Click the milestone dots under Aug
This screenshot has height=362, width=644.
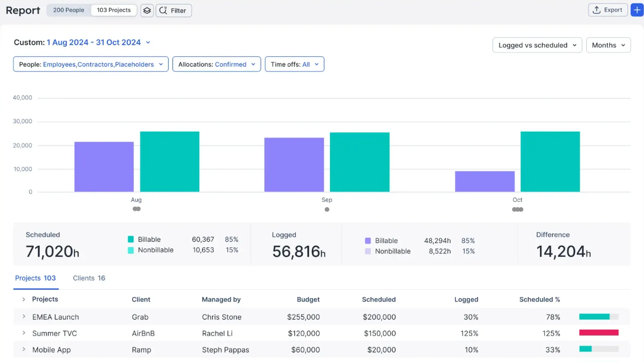coord(137,209)
